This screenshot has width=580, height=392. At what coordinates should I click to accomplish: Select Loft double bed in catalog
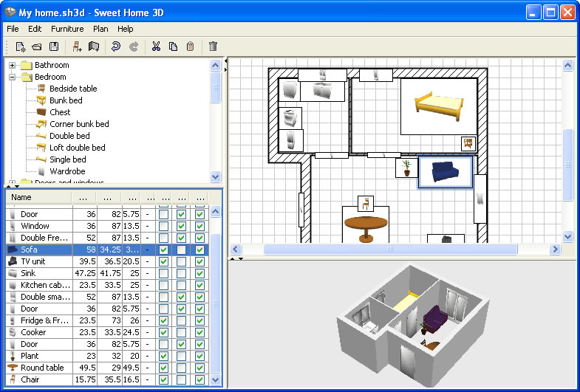pos(78,148)
